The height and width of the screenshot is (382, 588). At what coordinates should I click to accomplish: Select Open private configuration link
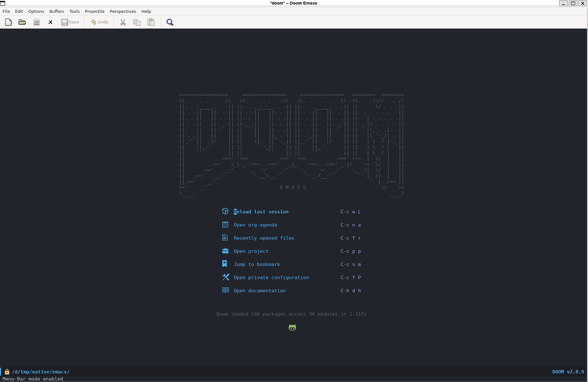click(x=271, y=278)
